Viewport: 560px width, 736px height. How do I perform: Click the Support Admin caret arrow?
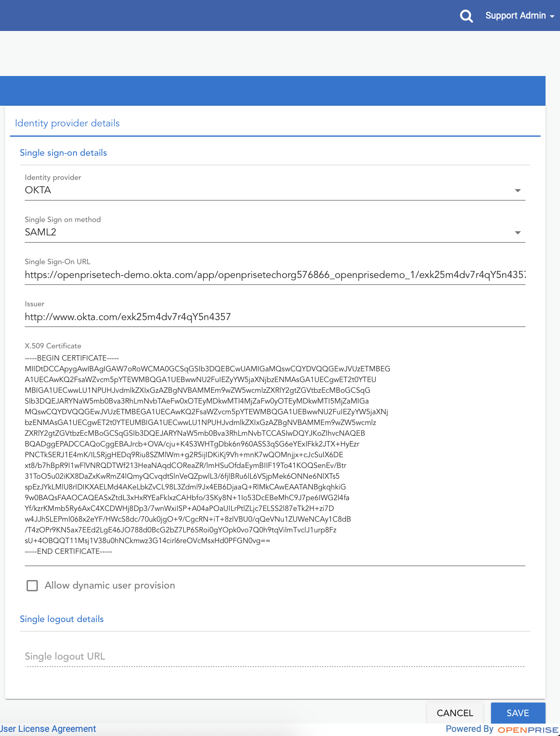(552, 17)
